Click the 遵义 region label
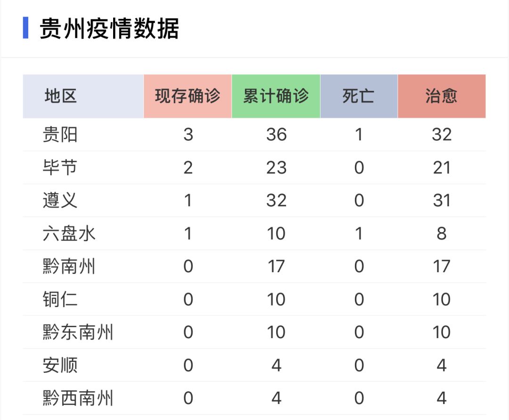This screenshot has height=420, width=509. click(x=60, y=201)
